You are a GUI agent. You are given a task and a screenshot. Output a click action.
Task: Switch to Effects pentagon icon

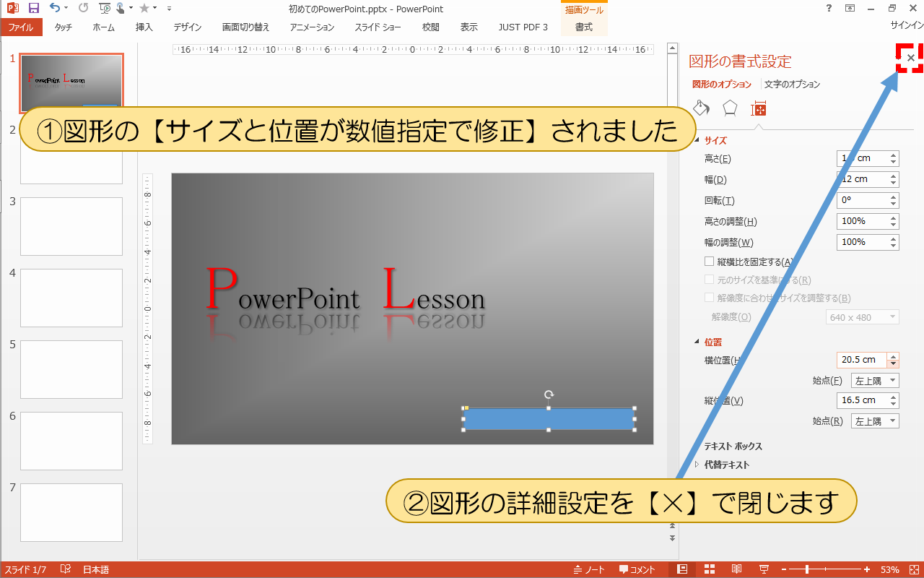(x=730, y=108)
